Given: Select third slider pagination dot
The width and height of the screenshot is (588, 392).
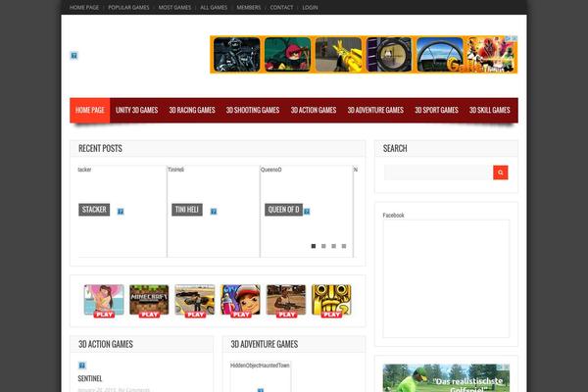Looking at the screenshot, I should (x=334, y=246).
